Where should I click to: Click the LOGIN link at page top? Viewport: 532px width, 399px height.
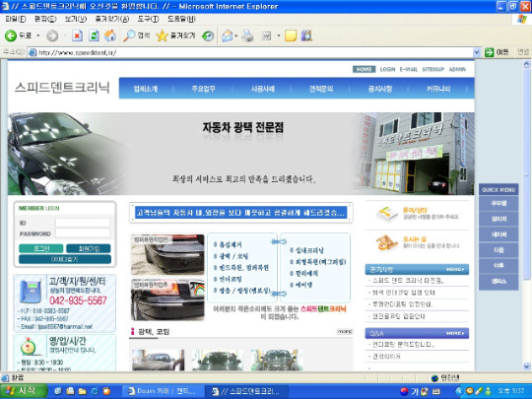[x=387, y=69]
